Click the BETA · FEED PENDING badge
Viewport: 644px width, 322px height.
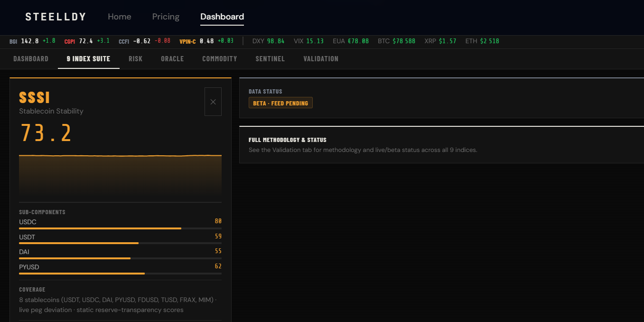tap(280, 103)
